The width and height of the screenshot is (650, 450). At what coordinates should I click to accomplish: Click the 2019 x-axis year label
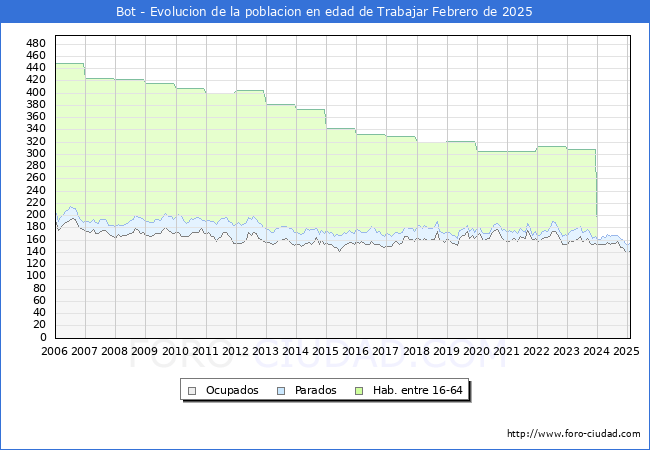(x=446, y=351)
